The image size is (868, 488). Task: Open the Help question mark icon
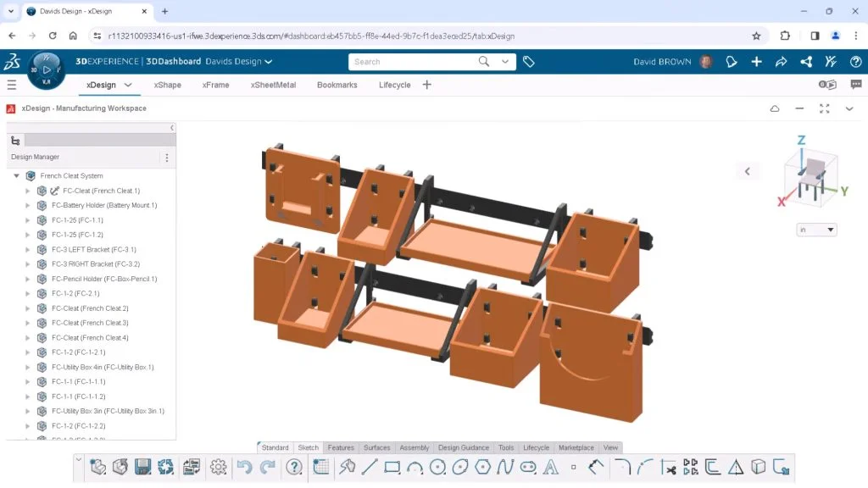click(x=294, y=467)
